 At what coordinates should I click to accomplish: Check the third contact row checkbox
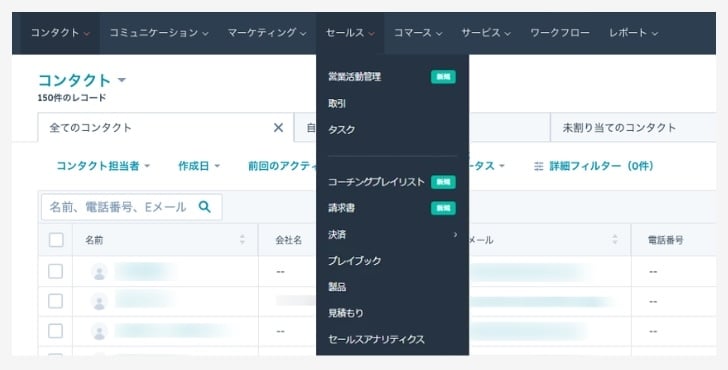pyautogui.click(x=56, y=331)
